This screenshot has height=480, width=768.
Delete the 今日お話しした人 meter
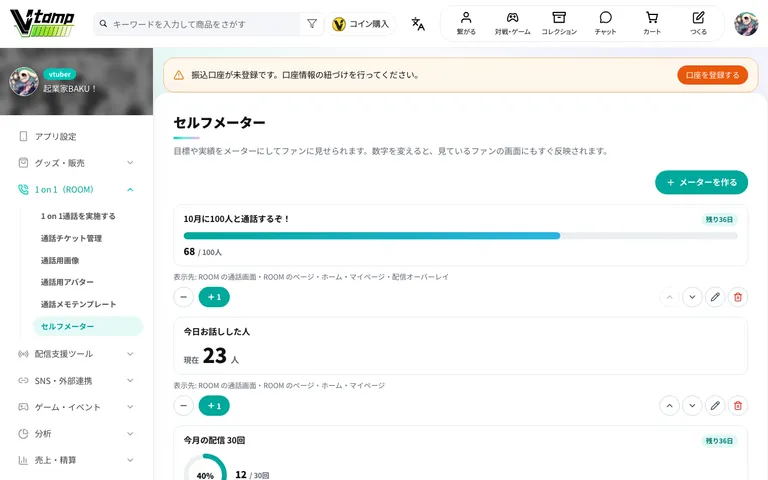pos(738,406)
